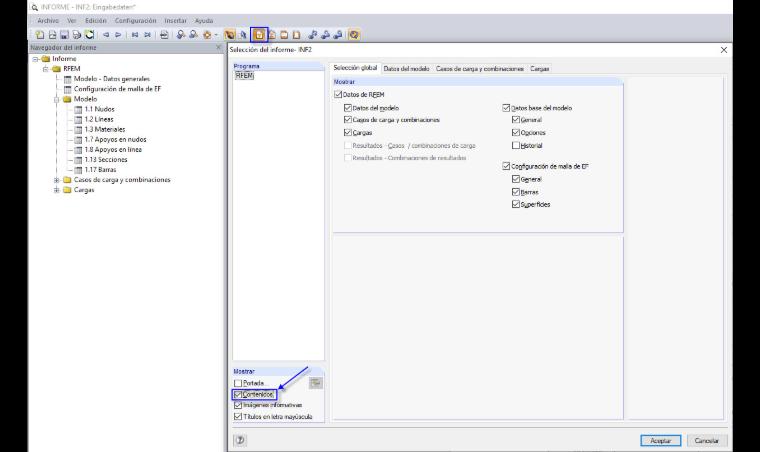This screenshot has width=760, height=452.
Task: Select Configuración de malla de EF tree item
Action: [x=117, y=89]
